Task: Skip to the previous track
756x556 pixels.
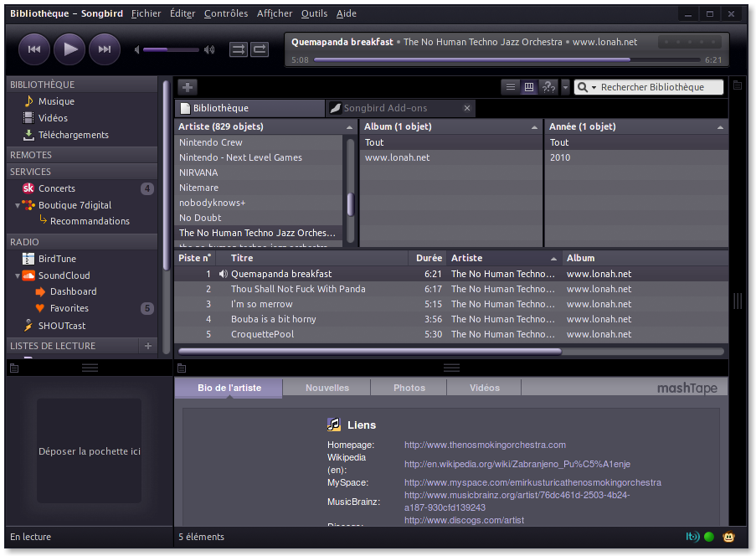Action: 34,49
